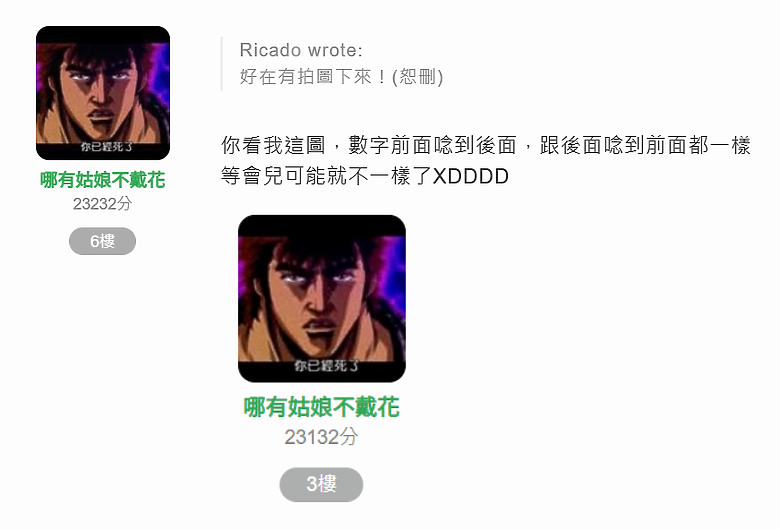Open the large embedded avatar image in the post
Screen dimensions: 780x529
point(322,299)
